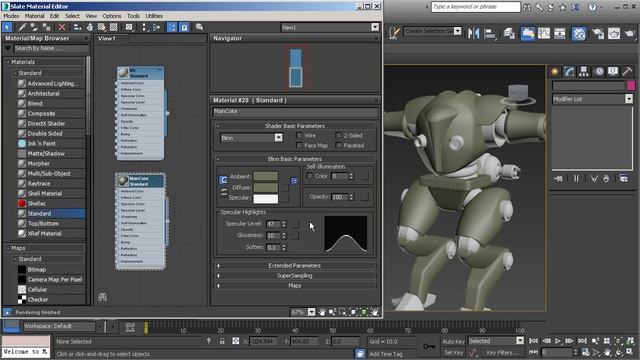Open the Utilities hammer tab in command panel
Image resolution: width=640 pixels, height=360 pixels.
point(627,71)
